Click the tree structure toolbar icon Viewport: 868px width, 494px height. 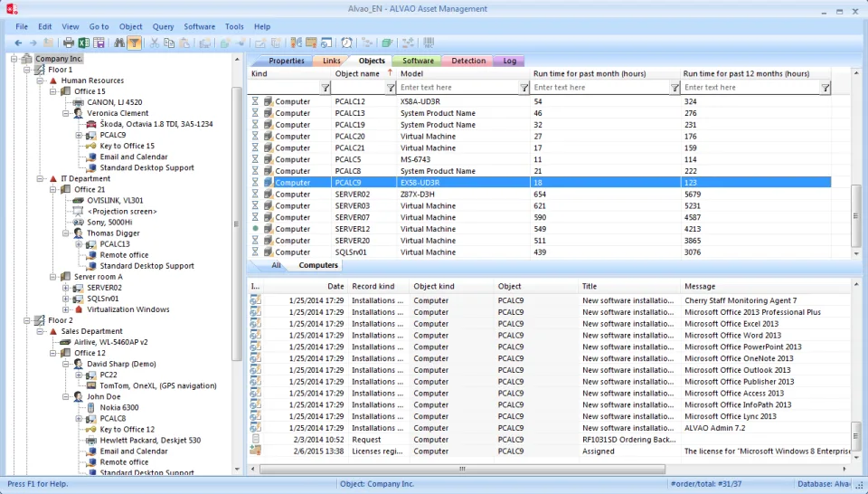367,43
